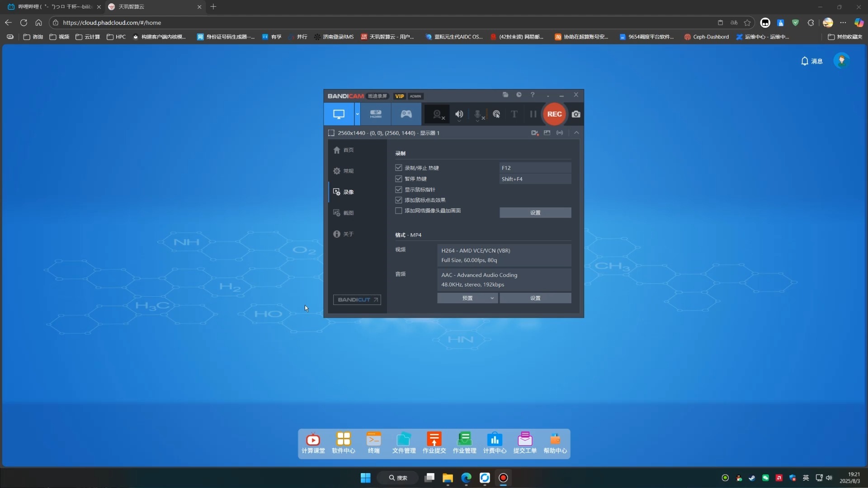Click text overlay T icon in Bandicam
The height and width of the screenshot is (488, 868).
[514, 114]
